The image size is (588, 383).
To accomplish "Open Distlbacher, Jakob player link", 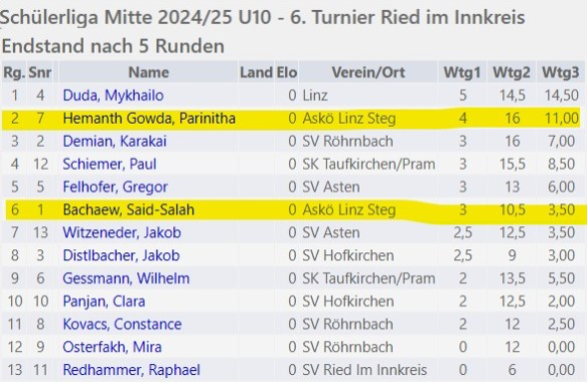I will pyautogui.click(x=121, y=255).
